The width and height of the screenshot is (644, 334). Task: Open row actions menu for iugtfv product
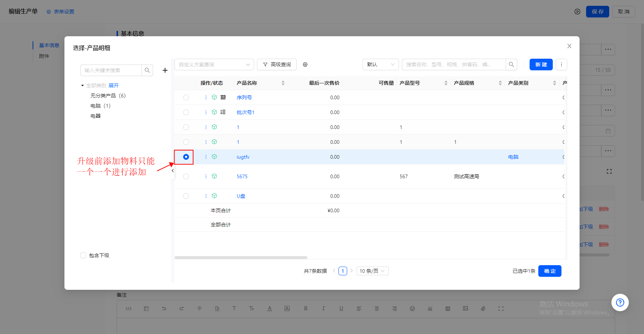coord(206,157)
